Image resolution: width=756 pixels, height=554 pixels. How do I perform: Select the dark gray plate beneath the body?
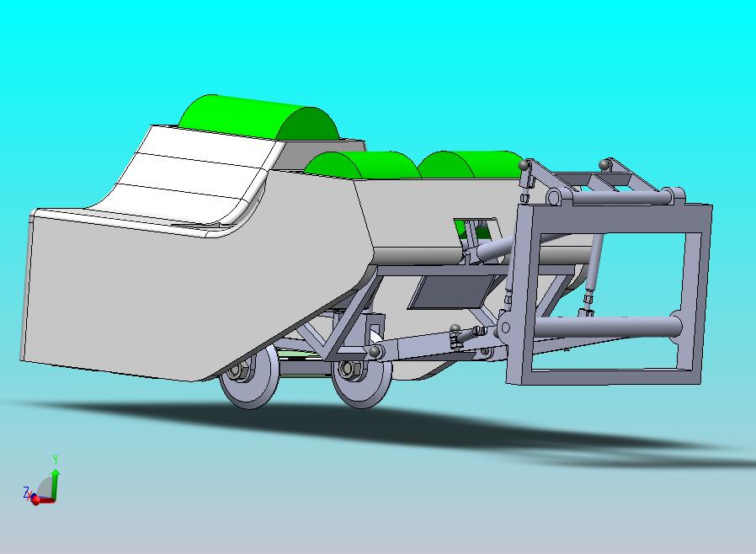pos(452,292)
